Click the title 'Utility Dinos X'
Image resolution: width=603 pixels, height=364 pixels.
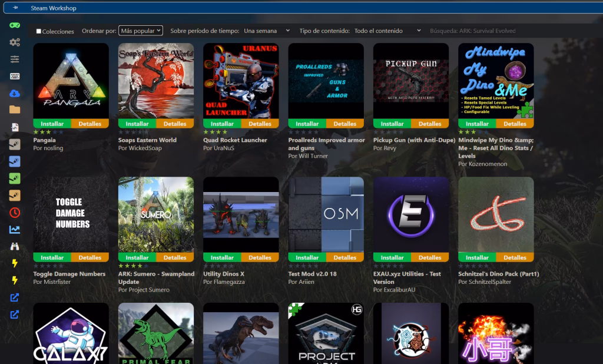(x=224, y=274)
